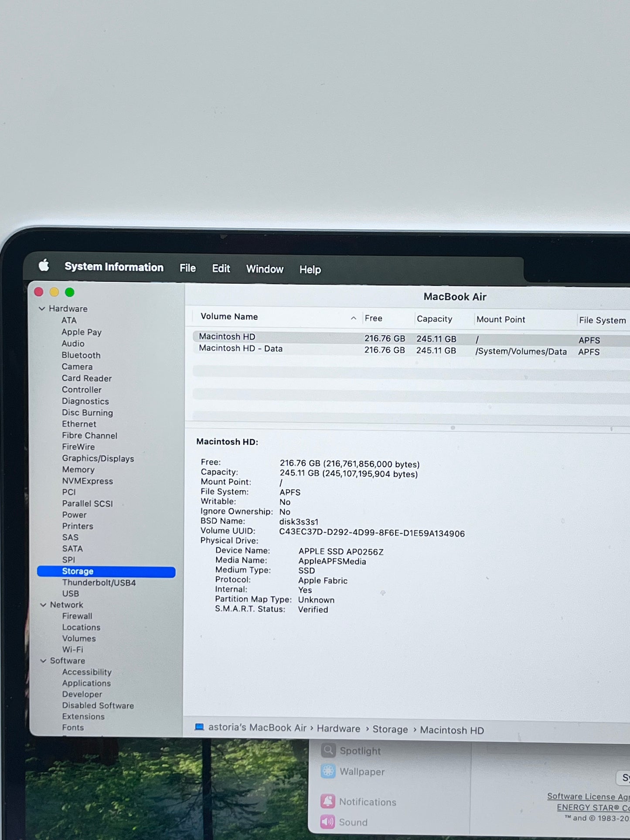Collapse the Software section
This screenshot has width=630, height=840.
[x=43, y=660]
